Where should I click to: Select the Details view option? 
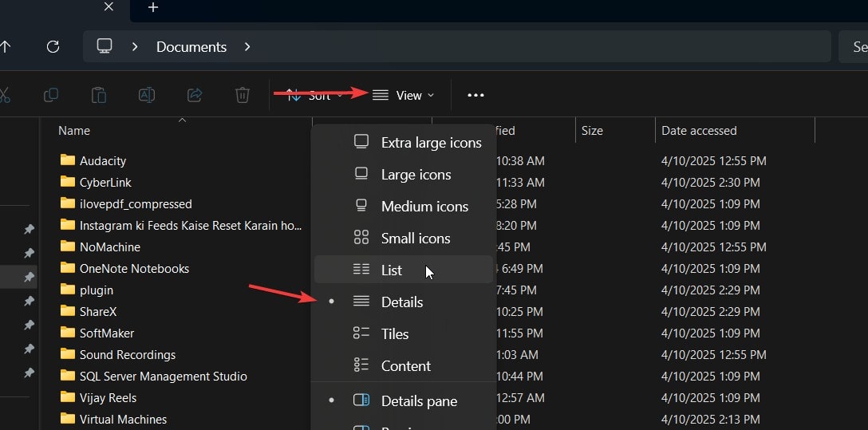coord(402,302)
